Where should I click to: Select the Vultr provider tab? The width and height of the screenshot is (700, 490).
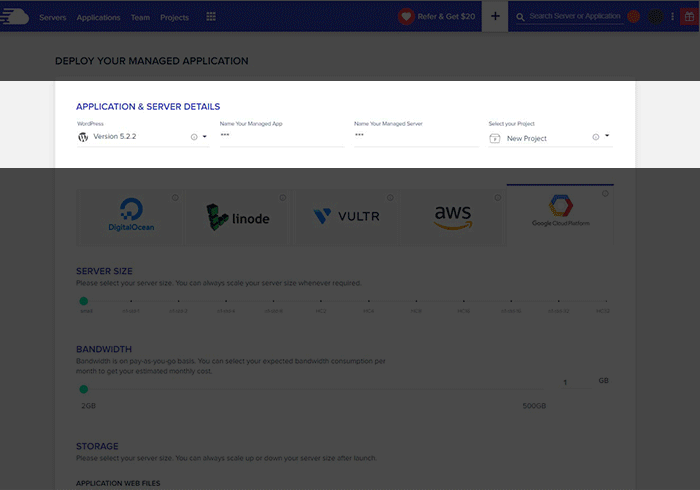pyautogui.click(x=346, y=217)
